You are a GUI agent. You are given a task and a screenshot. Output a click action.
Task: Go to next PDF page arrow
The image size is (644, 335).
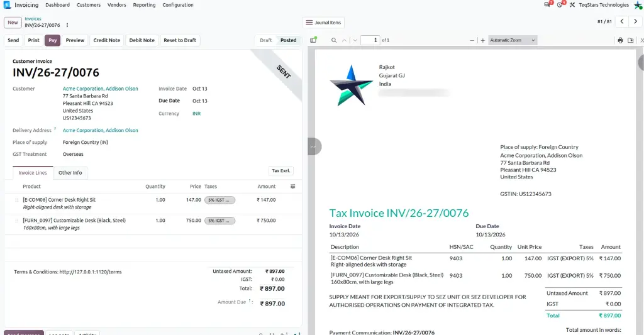tap(355, 40)
